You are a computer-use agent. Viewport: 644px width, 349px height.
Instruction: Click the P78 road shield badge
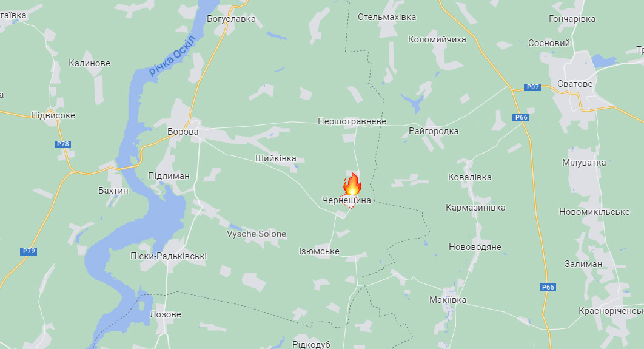[63, 144]
